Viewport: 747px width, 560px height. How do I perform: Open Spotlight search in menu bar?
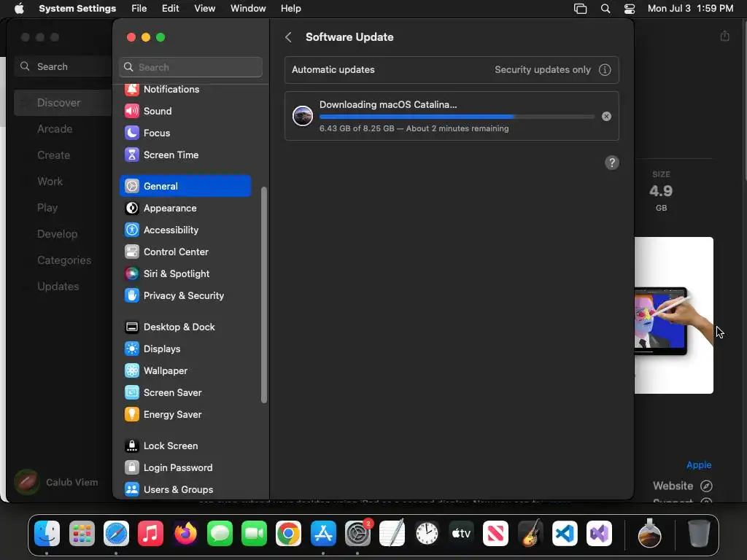[605, 9]
